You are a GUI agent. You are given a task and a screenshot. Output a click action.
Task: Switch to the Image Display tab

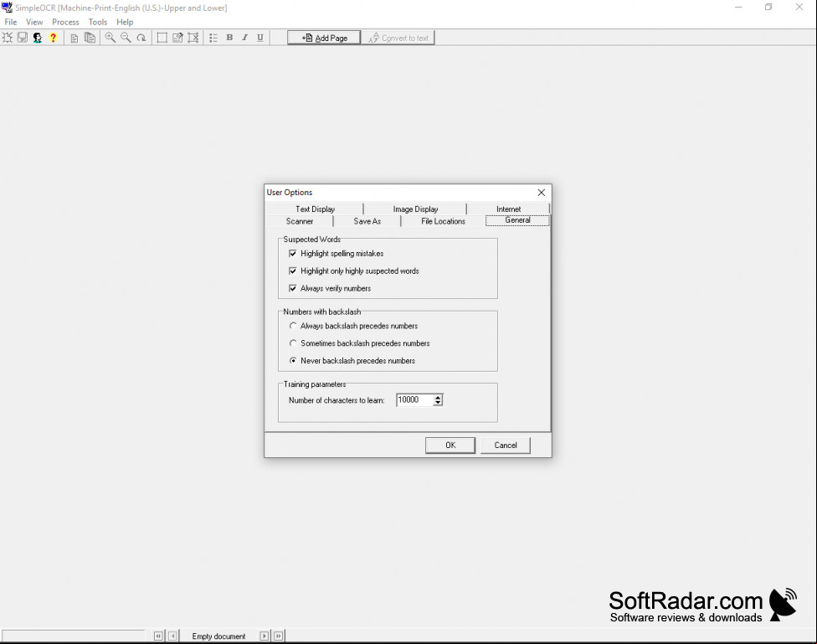point(415,209)
